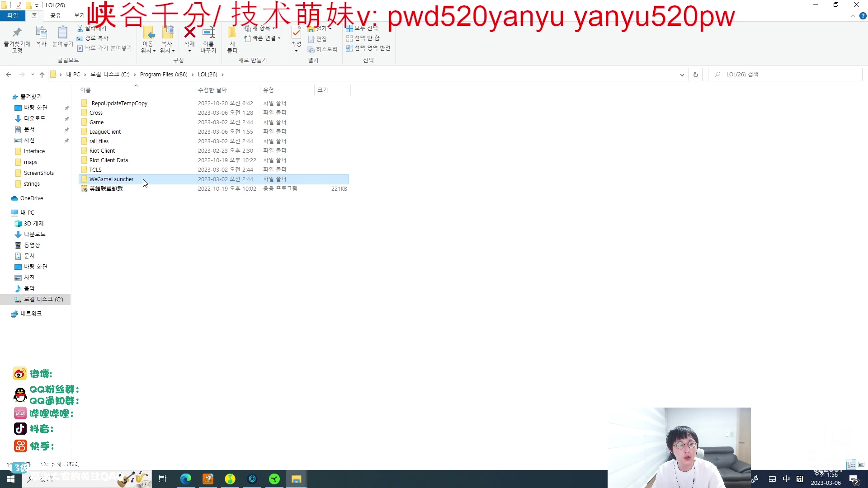The width and height of the screenshot is (868, 488).
Task: Open the recent locations dropdown arrow
Action: 33,75
